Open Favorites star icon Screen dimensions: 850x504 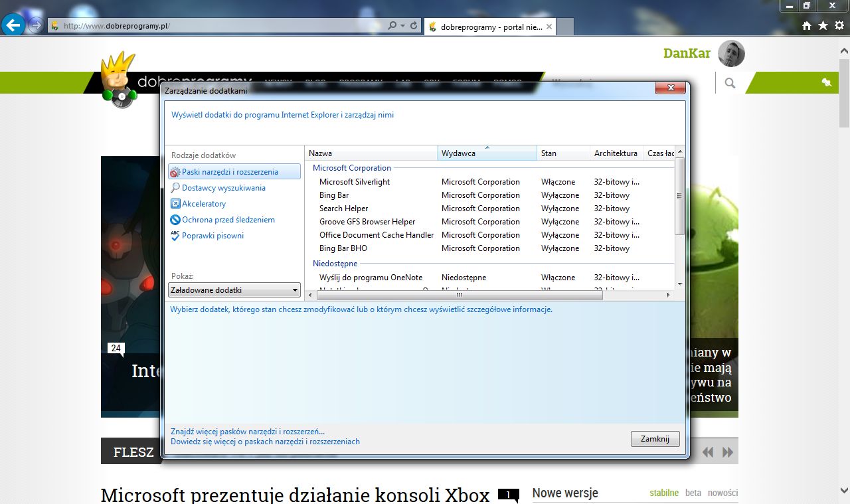tap(823, 25)
